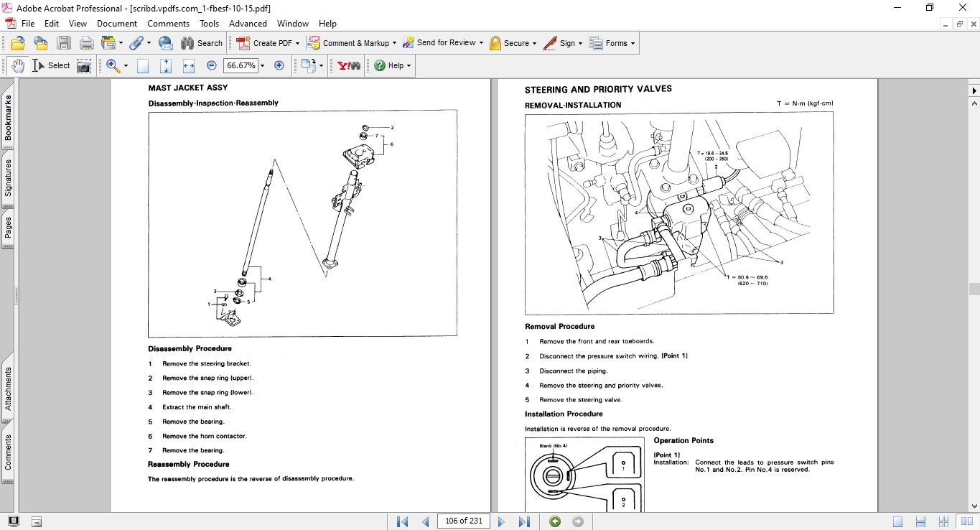Click the Snapshot camera tool

tap(84, 65)
